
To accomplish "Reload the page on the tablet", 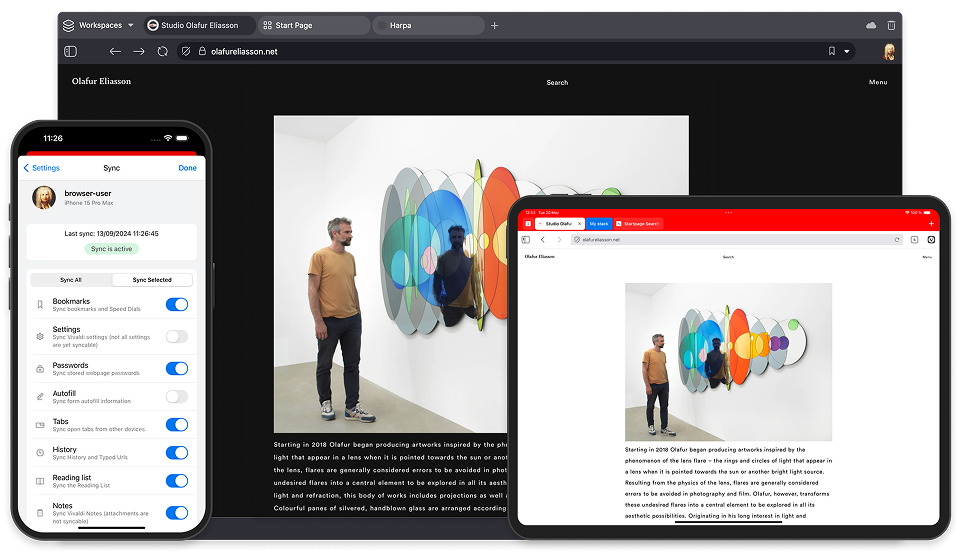I will (x=898, y=240).
